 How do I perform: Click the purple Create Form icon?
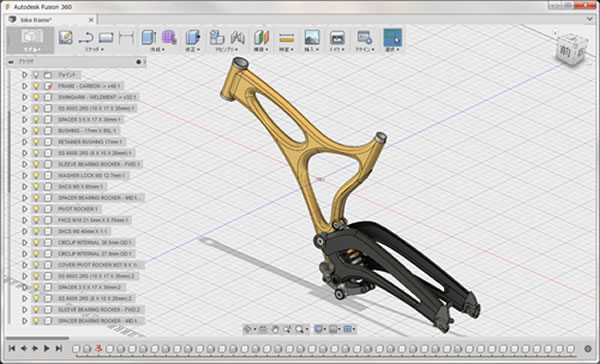169,38
